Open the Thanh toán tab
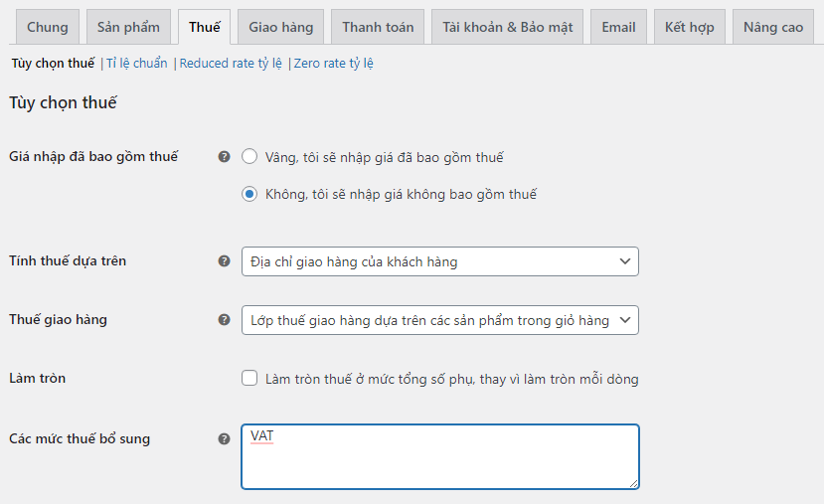 click(x=378, y=27)
